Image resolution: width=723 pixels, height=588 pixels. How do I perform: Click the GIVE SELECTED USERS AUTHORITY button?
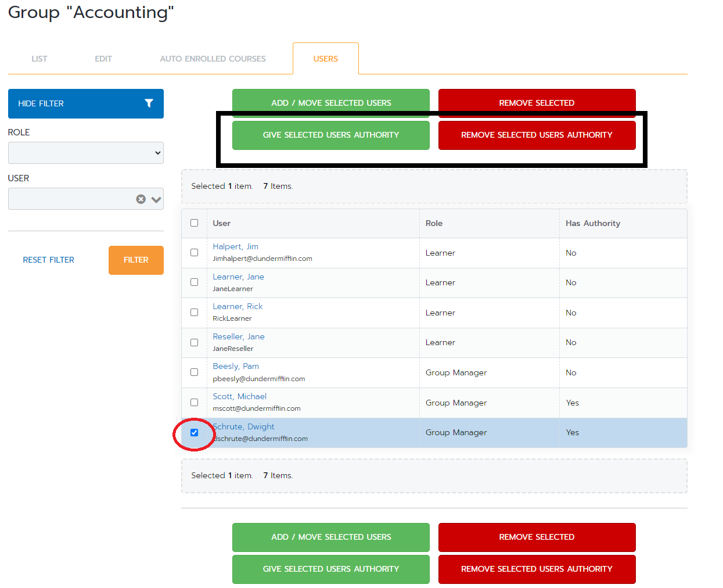(x=330, y=135)
